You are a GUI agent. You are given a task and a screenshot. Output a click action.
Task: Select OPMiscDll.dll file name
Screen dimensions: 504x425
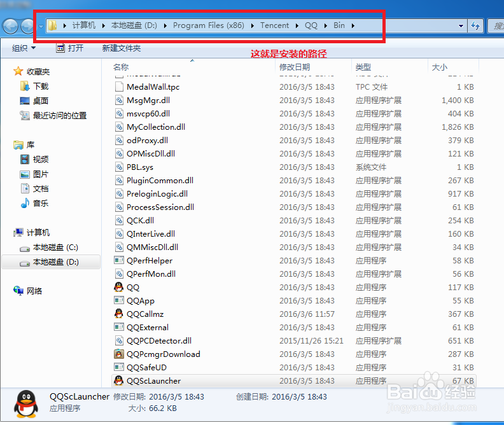(151, 153)
